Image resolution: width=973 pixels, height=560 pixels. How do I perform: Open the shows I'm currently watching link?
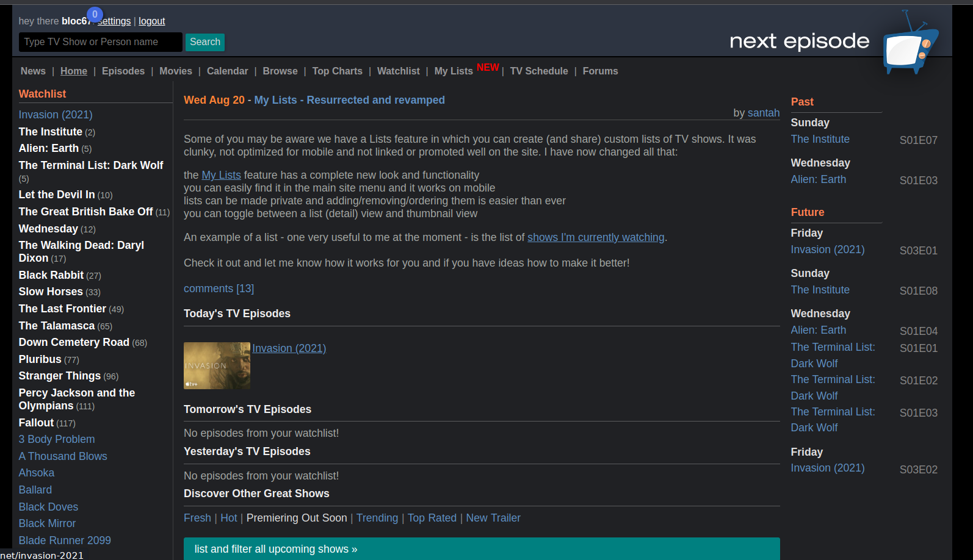tap(596, 237)
